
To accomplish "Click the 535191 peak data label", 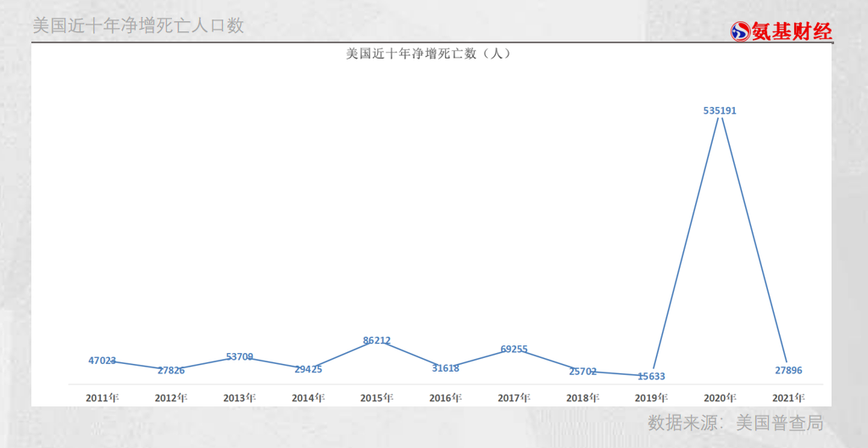I will point(720,110).
